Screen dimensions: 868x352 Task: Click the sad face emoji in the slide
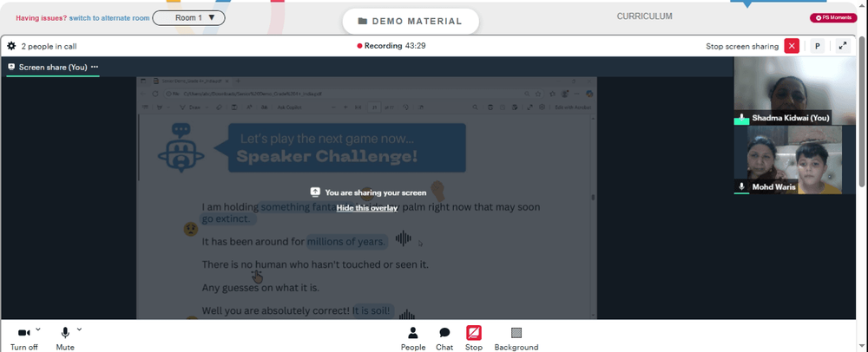(190, 228)
